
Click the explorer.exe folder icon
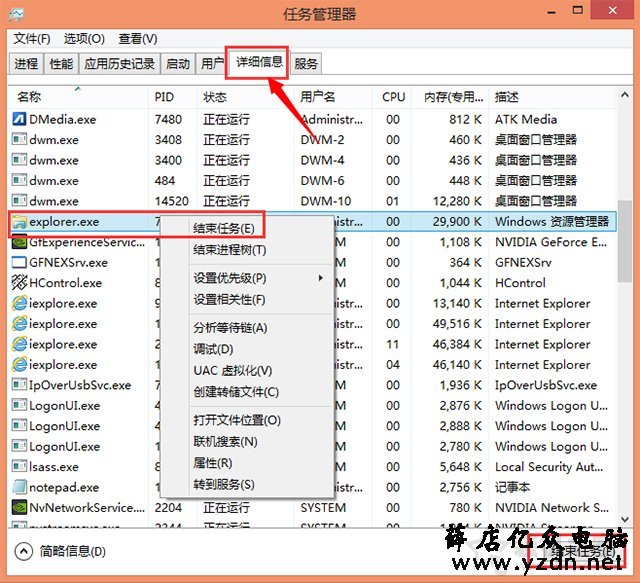(19, 221)
